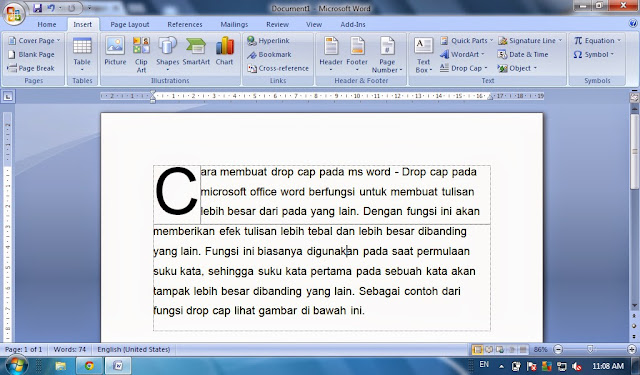Save the document from Quick Access
The image size is (640, 375).
tap(38, 8)
